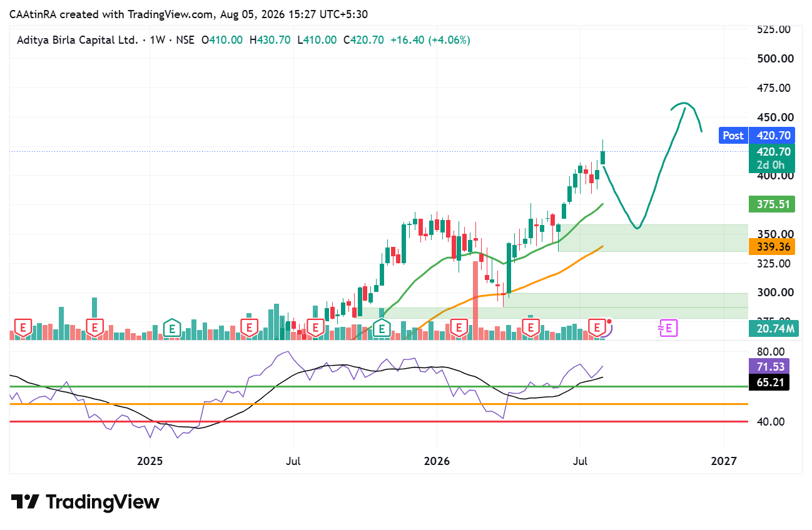Click the 2027 time axis label

[724, 461]
